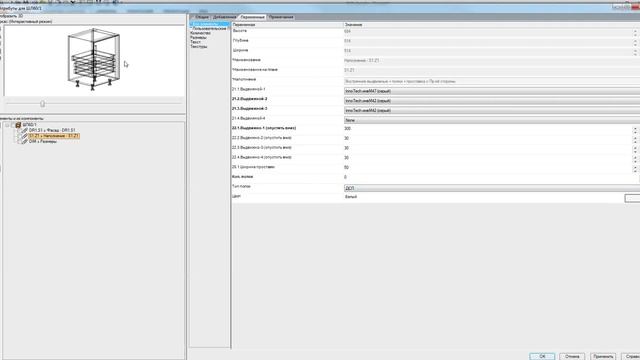Select the highlighted Все элементы category

[x=209, y=24]
